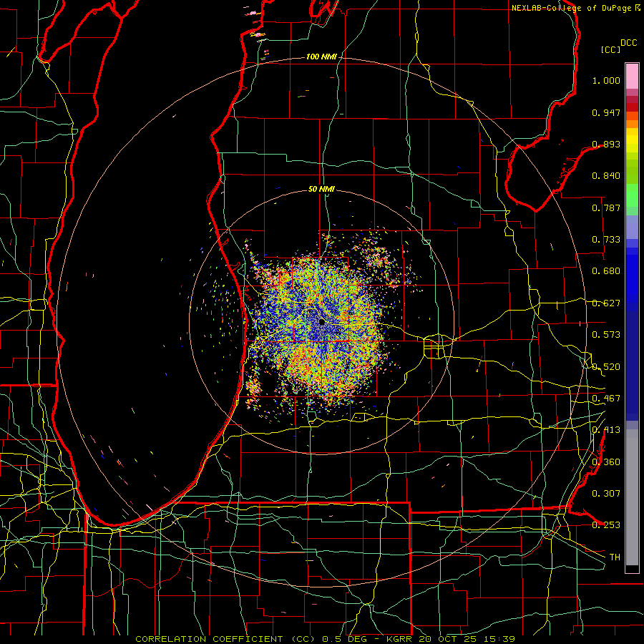644x644 pixels.
Task: Click the 0.520 legend value
Action: pos(606,367)
